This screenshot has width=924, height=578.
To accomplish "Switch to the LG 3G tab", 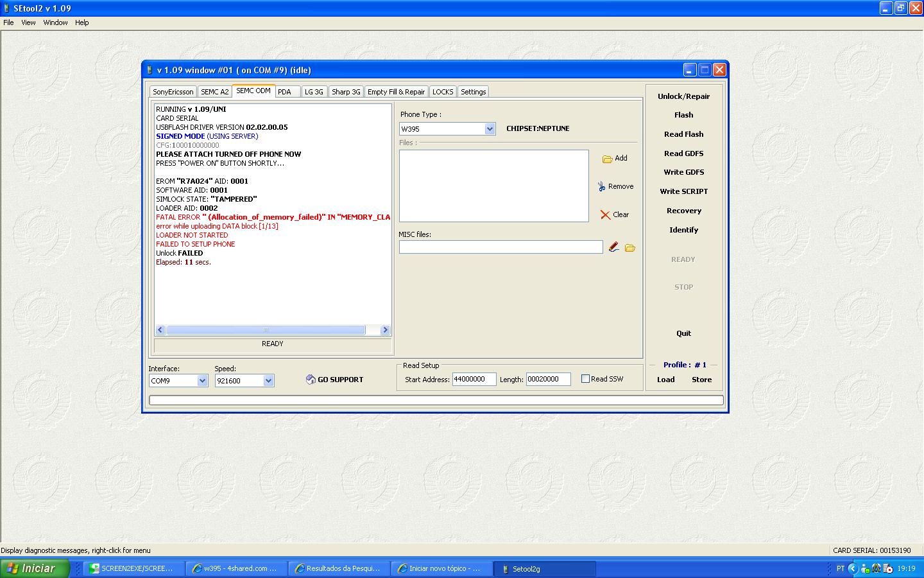I will point(314,92).
